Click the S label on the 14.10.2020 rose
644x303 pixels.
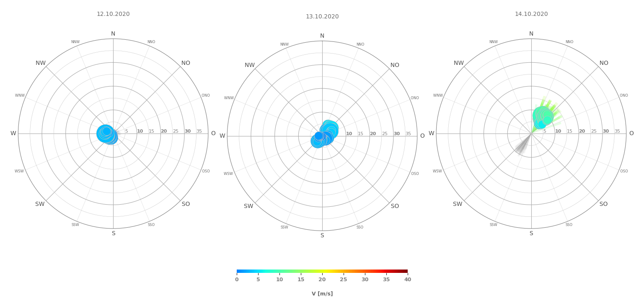[531, 233]
